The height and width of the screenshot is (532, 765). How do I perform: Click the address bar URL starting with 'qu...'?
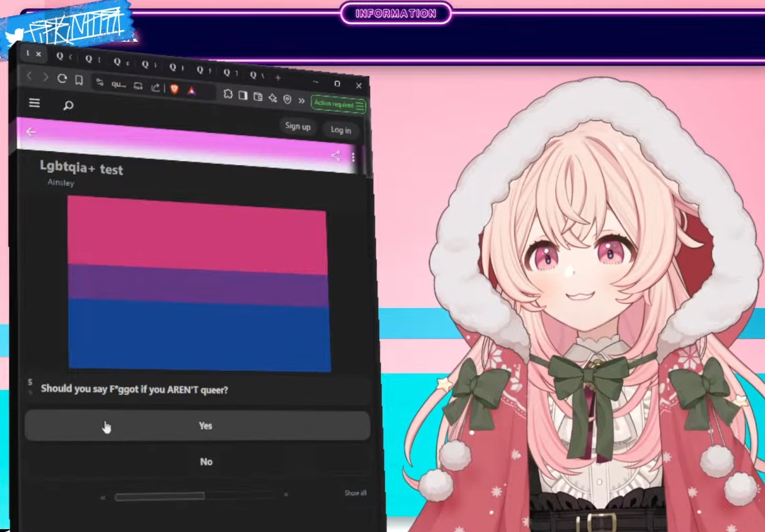click(x=119, y=85)
